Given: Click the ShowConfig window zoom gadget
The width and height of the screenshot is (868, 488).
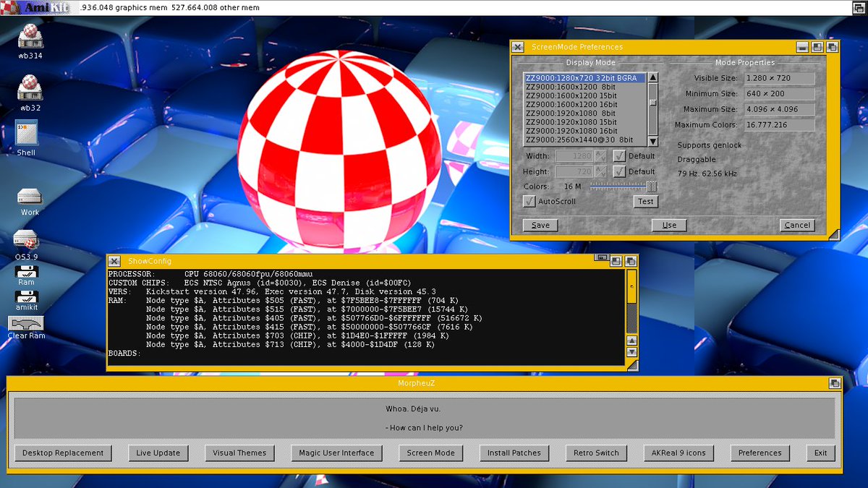Looking at the screenshot, I should [x=616, y=261].
